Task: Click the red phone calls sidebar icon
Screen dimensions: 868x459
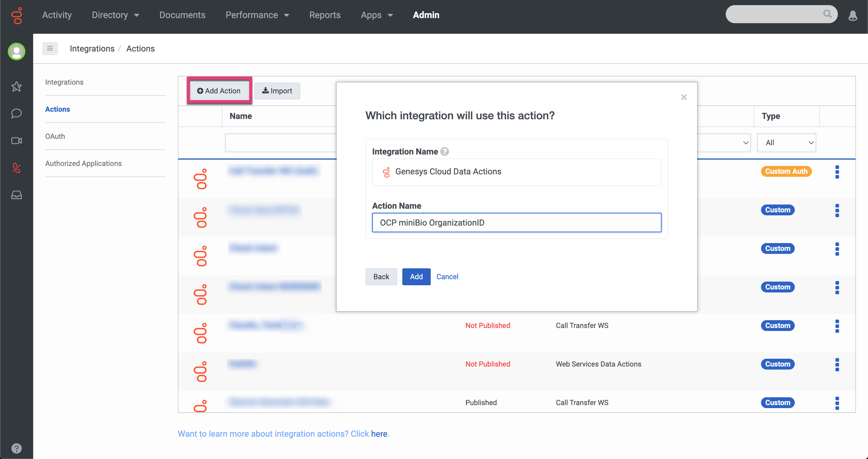Action: (17, 168)
